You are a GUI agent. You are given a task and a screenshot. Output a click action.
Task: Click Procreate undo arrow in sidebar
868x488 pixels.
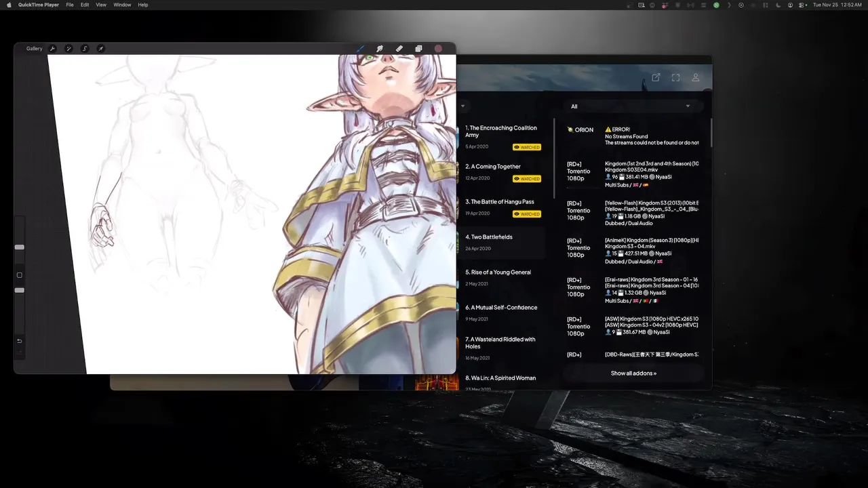click(20, 341)
